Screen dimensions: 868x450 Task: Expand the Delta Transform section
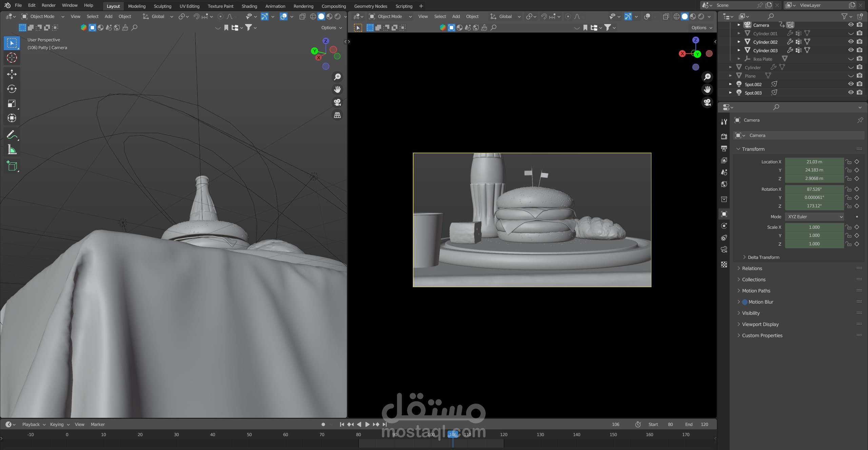pyautogui.click(x=763, y=258)
